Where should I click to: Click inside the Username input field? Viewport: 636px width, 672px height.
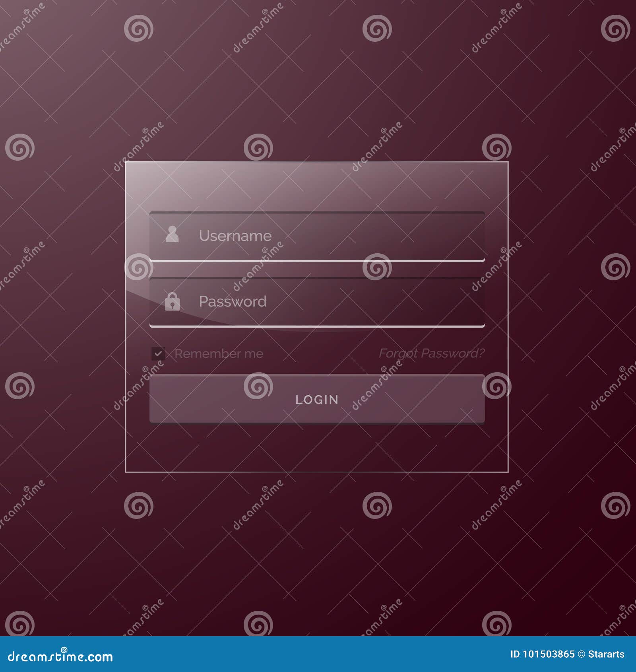pyautogui.click(x=318, y=235)
